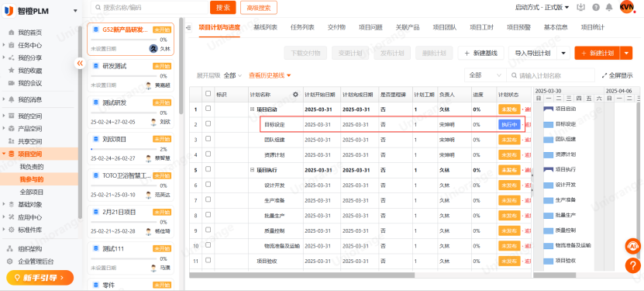Click the 我的收藏 star icon in sidebar
This screenshot has height=291, width=644.
pos(11,71)
